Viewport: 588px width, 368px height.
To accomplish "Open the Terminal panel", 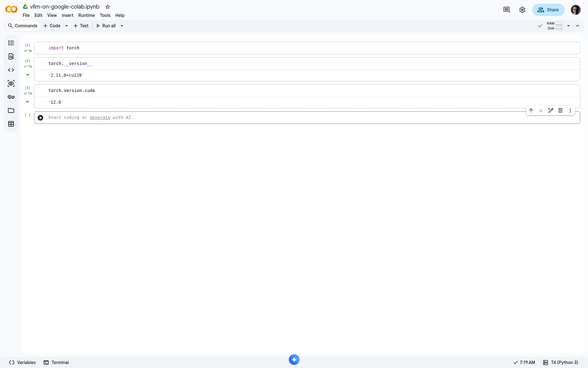I will pos(56,362).
